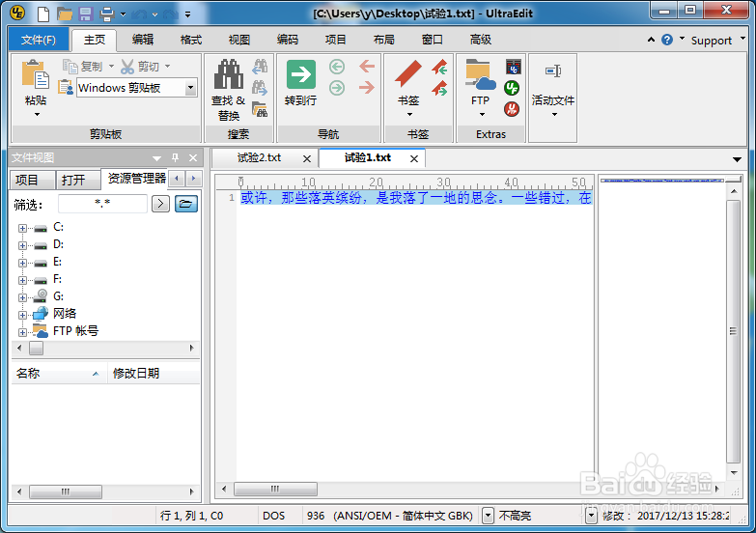Open the FTP dropdown arrow
Image resolution: width=756 pixels, height=533 pixels.
point(482,114)
